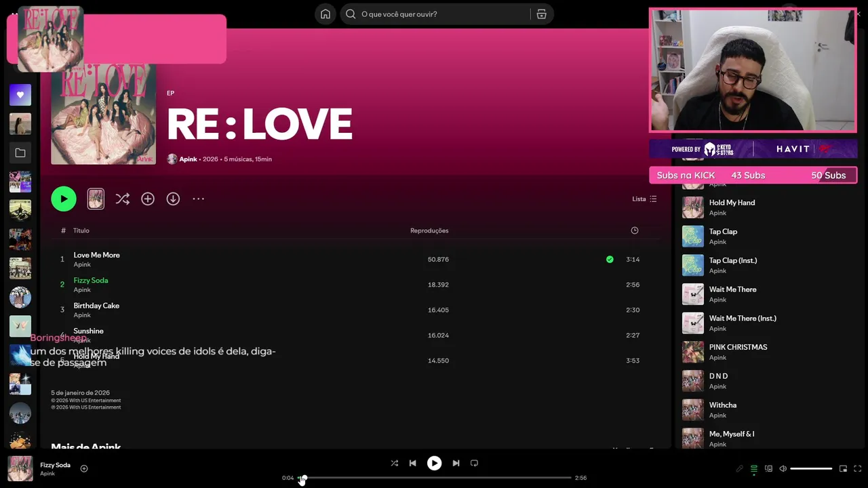The height and width of the screenshot is (488, 868).
Task: Click the 0:04 elapsed time label
Action: (x=288, y=478)
